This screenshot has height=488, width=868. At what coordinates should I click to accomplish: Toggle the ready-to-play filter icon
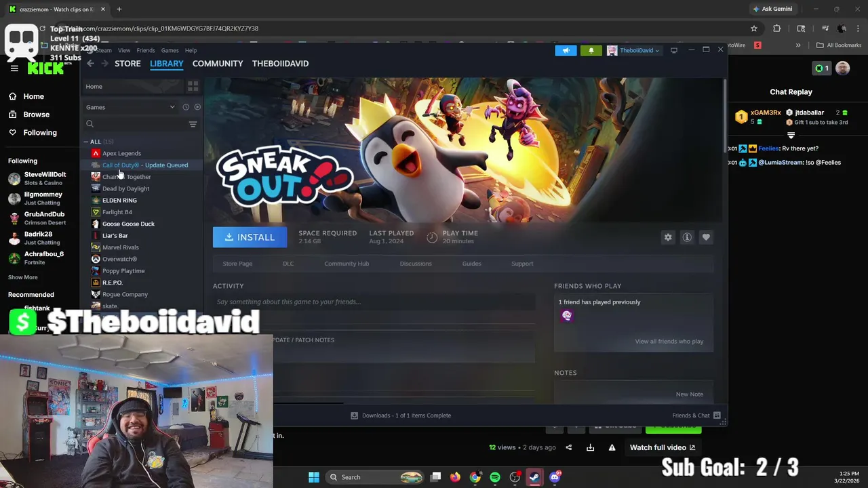197,107
